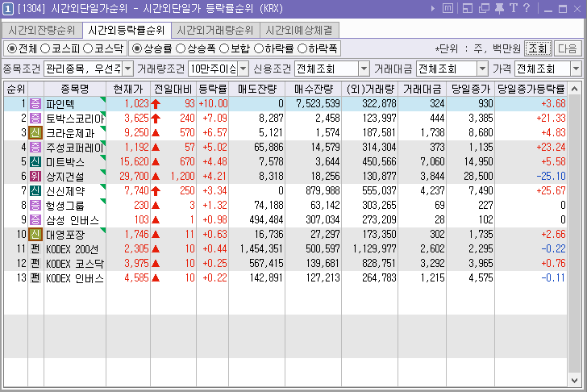
Task: Select the 하락률 radio button
Action: click(x=259, y=48)
